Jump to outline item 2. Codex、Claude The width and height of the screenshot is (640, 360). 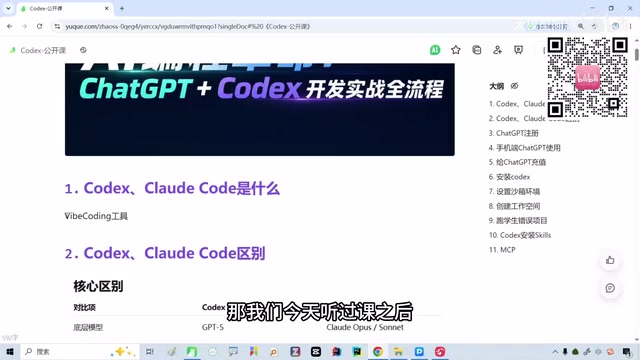pos(517,118)
